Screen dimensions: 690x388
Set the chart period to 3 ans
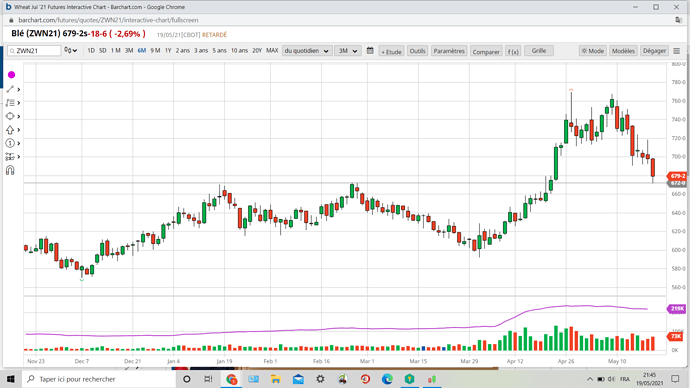pyautogui.click(x=201, y=51)
